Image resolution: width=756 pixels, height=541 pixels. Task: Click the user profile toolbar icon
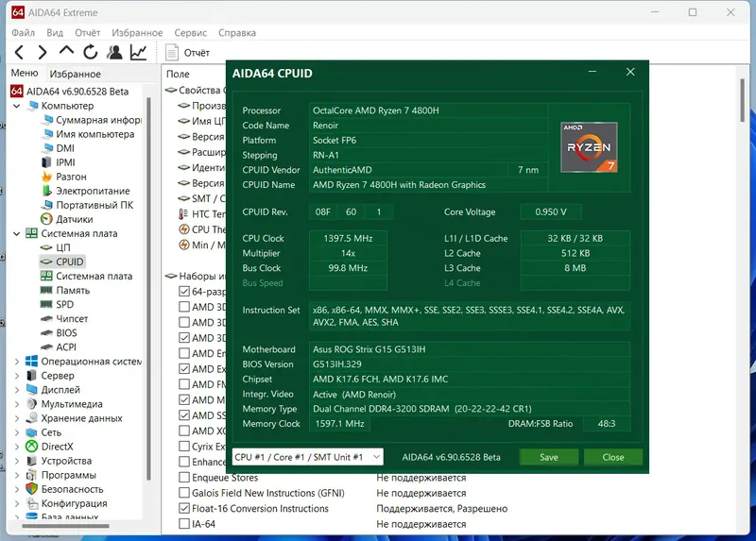114,53
